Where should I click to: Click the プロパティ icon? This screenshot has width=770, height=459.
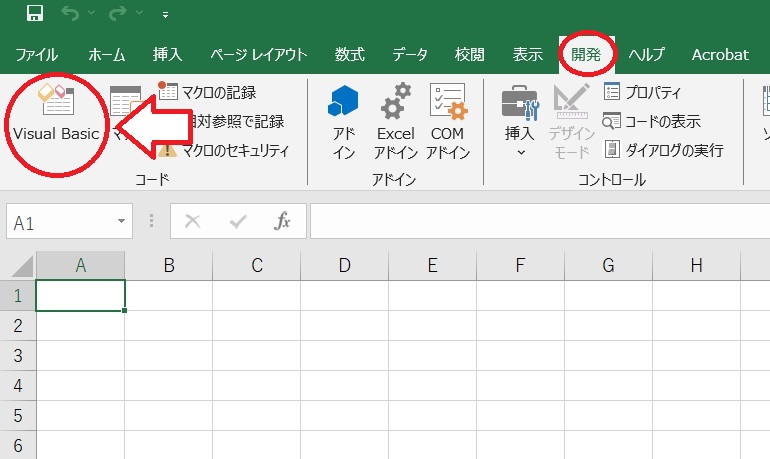click(611, 92)
